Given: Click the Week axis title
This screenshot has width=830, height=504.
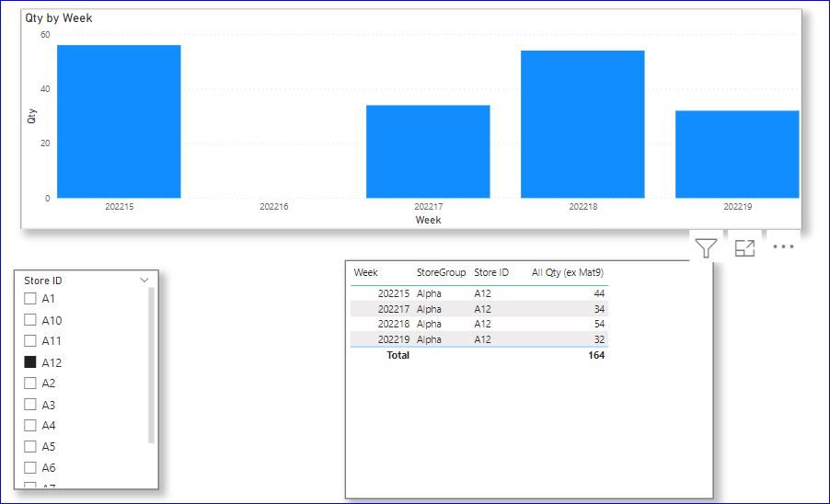Looking at the screenshot, I should click(428, 220).
